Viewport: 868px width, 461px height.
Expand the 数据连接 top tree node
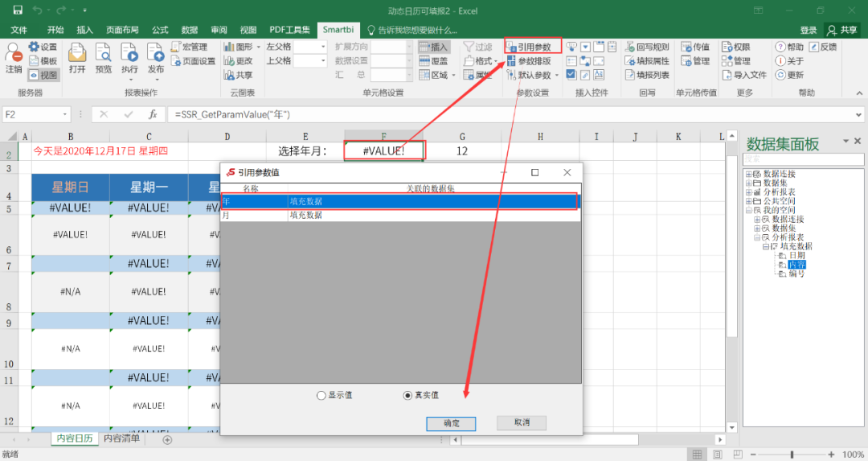pos(748,174)
